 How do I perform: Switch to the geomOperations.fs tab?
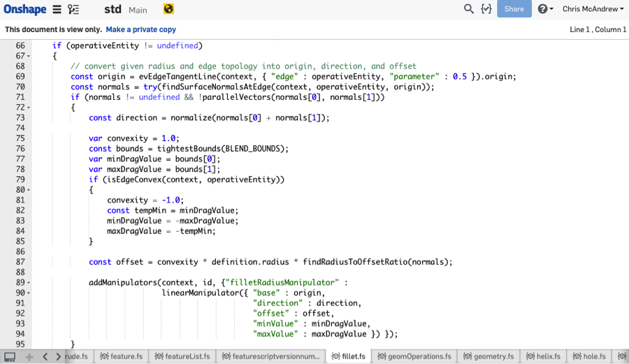(x=414, y=356)
